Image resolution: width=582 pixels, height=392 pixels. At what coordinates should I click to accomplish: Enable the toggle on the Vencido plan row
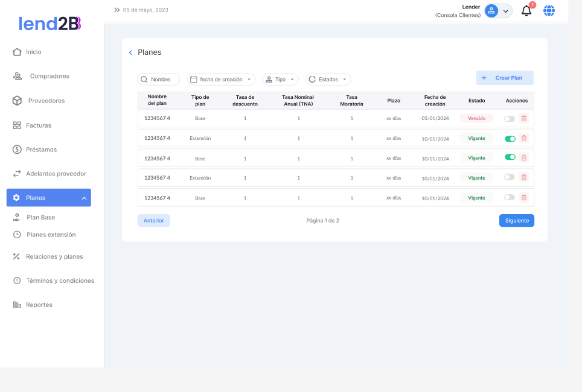(510, 119)
